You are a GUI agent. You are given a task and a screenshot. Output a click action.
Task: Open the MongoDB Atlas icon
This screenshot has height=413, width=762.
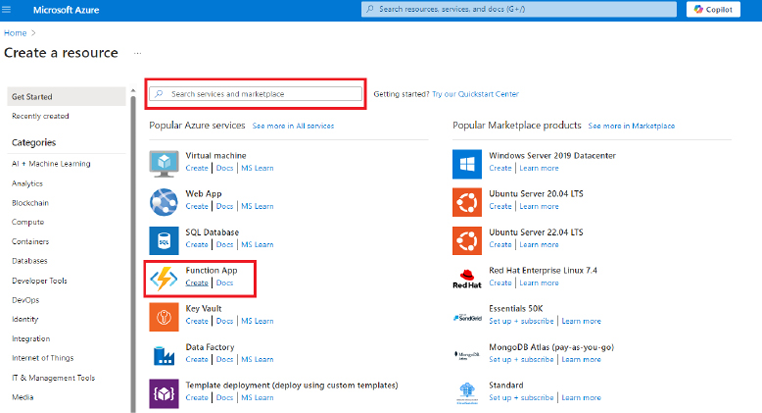coord(466,354)
